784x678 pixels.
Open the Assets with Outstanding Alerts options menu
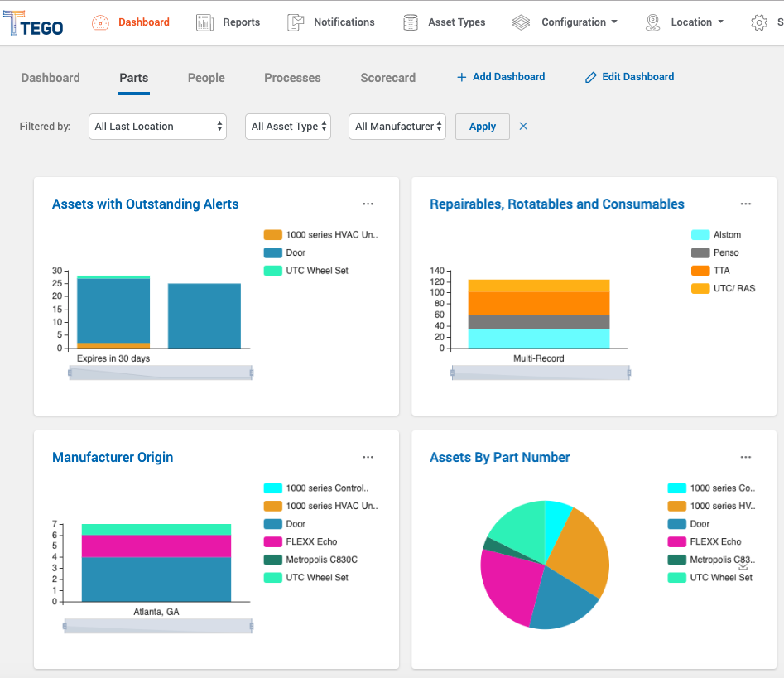tap(368, 204)
